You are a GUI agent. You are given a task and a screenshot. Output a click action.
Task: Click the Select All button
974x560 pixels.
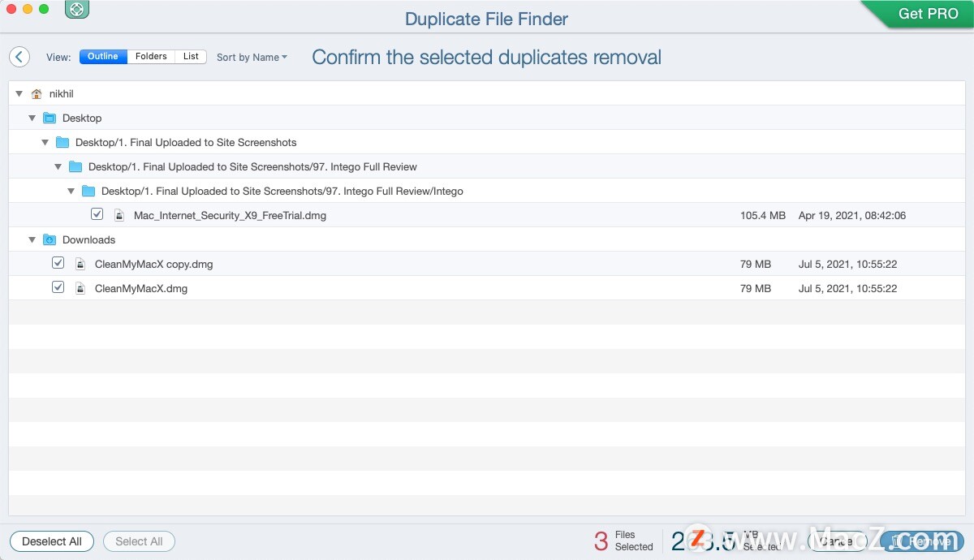point(139,541)
